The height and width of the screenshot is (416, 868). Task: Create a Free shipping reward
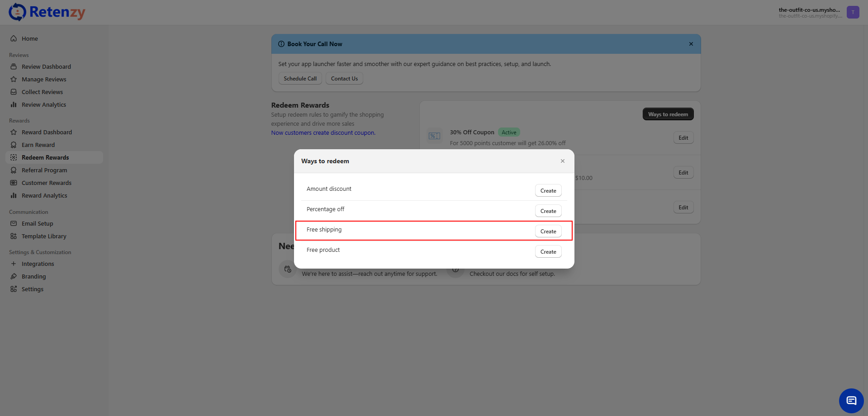(548, 231)
